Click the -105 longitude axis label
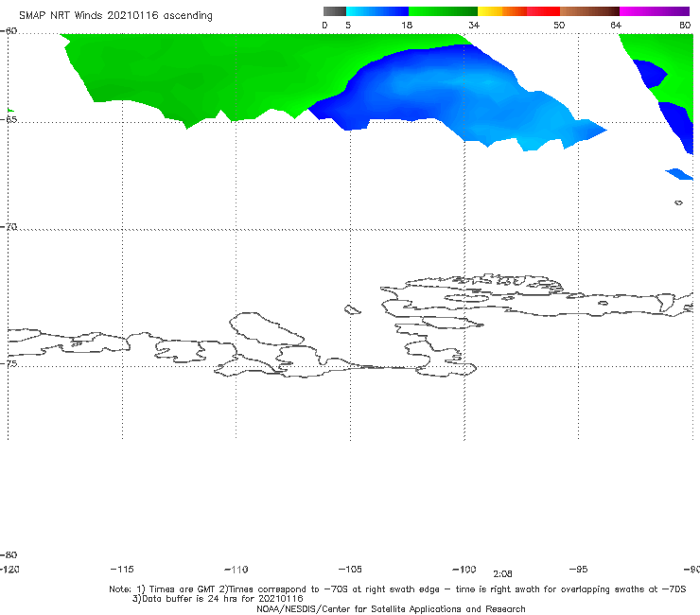This screenshot has width=700, height=615. [350, 569]
